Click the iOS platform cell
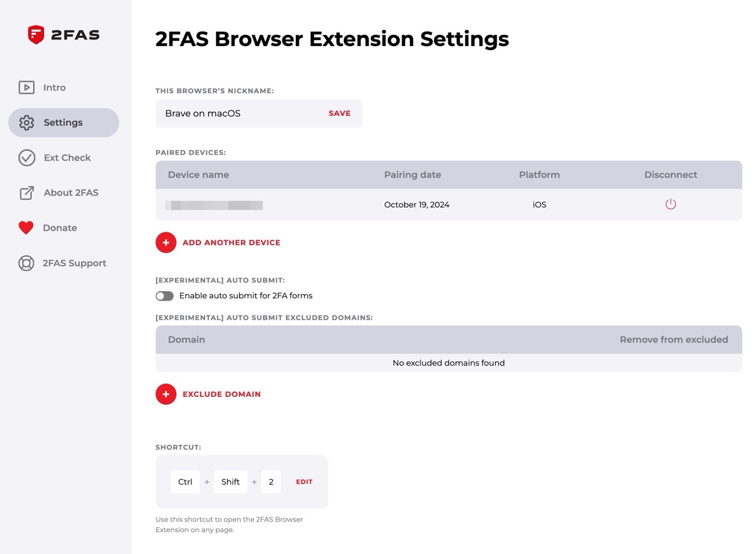 point(539,205)
